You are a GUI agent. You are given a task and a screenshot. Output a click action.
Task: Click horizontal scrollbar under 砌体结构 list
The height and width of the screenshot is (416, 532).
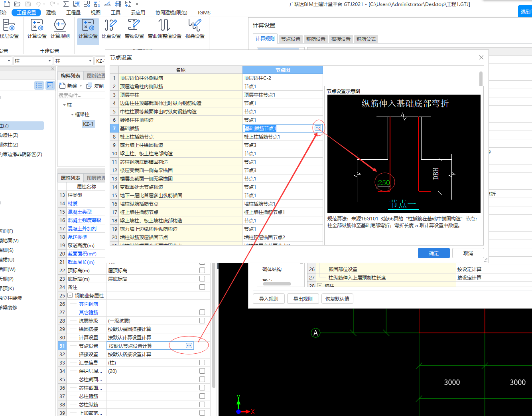(x=276, y=284)
